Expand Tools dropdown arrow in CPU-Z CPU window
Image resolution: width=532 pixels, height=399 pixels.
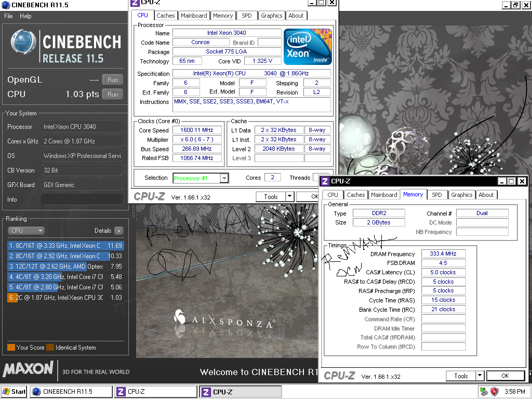pyautogui.click(x=289, y=196)
